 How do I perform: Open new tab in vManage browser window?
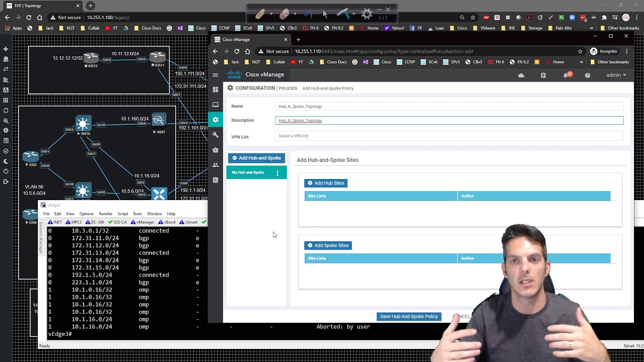[298, 39]
